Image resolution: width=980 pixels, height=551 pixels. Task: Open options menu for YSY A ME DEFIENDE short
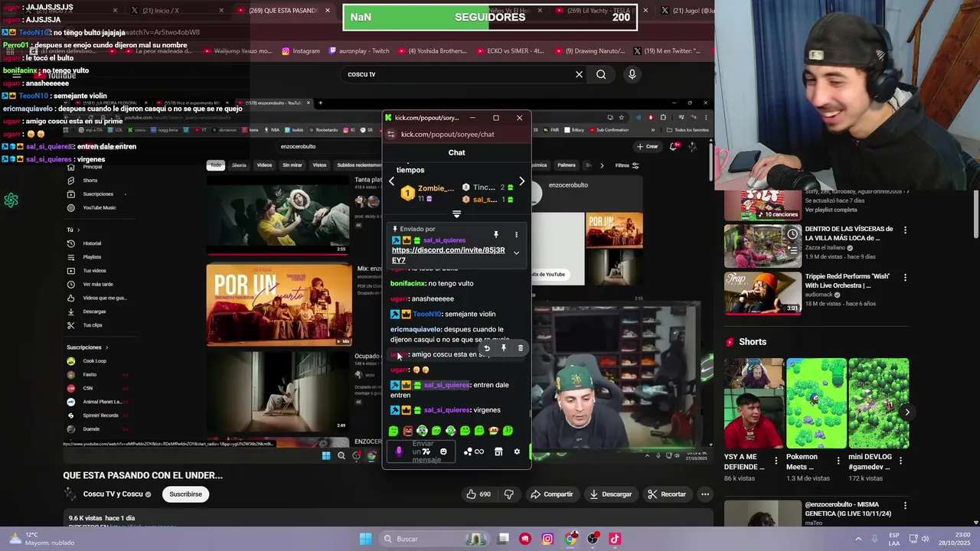[776, 461]
